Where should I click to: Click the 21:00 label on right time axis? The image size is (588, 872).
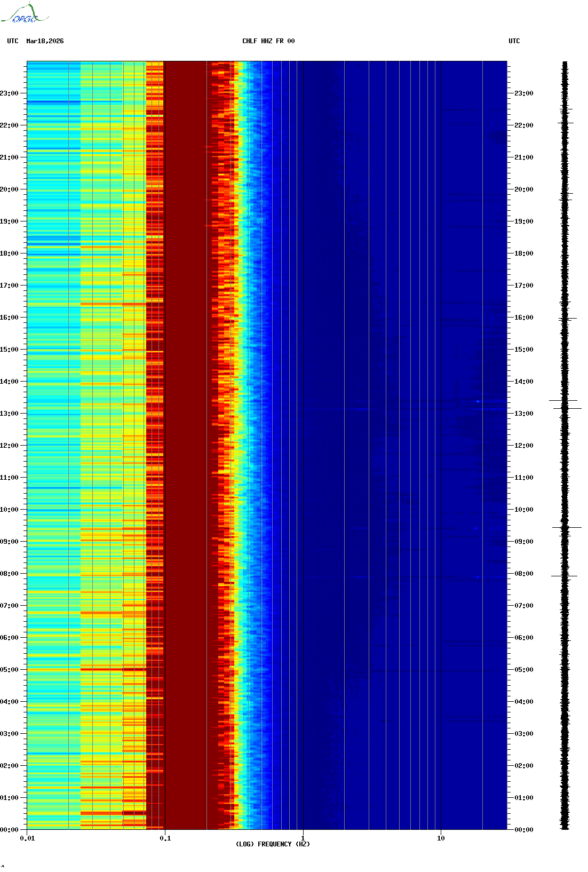coord(523,157)
